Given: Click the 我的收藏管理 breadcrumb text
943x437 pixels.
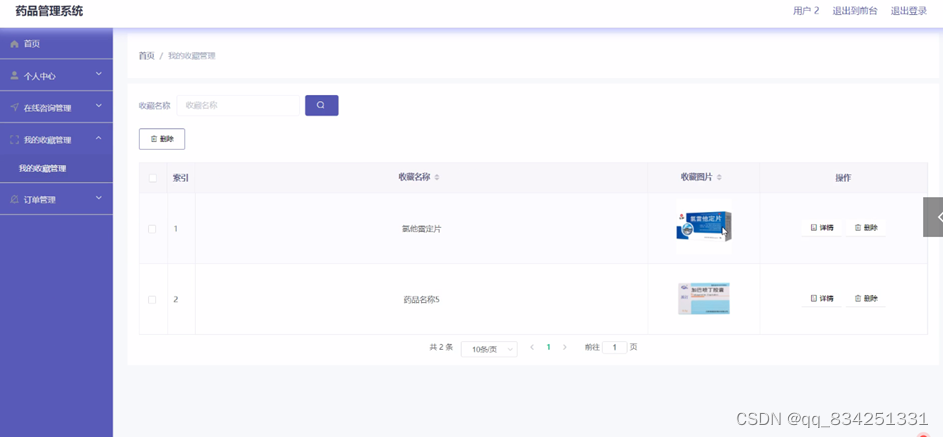Looking at the screenshot, I should [x=191, y=56].
